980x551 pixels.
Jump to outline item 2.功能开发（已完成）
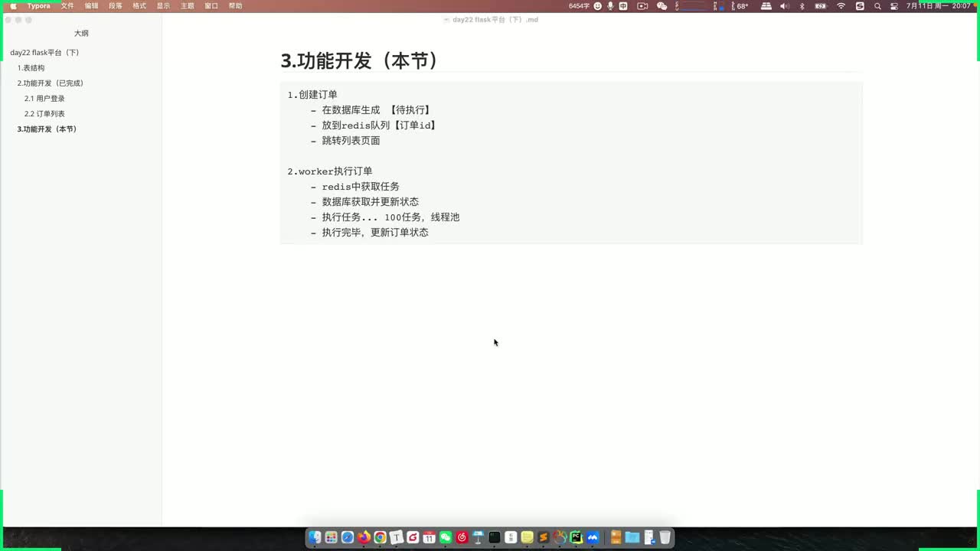pyautogui.click(x=51, y=83)
